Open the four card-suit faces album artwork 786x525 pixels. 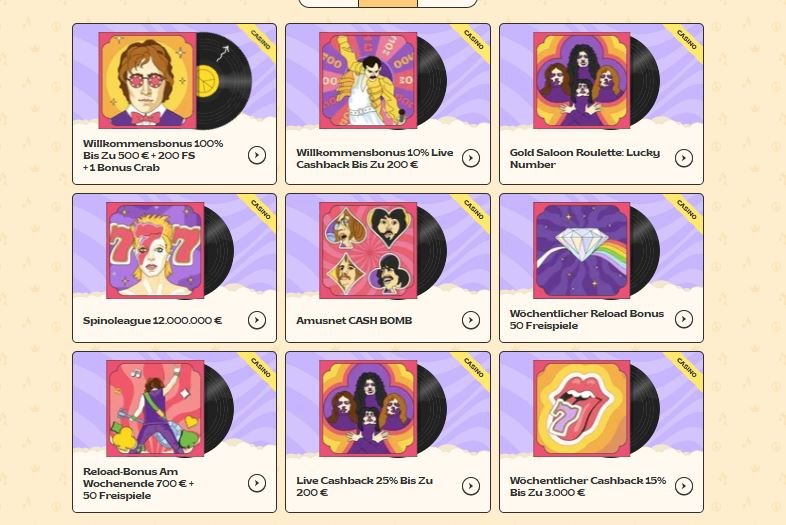coord(368,250)
